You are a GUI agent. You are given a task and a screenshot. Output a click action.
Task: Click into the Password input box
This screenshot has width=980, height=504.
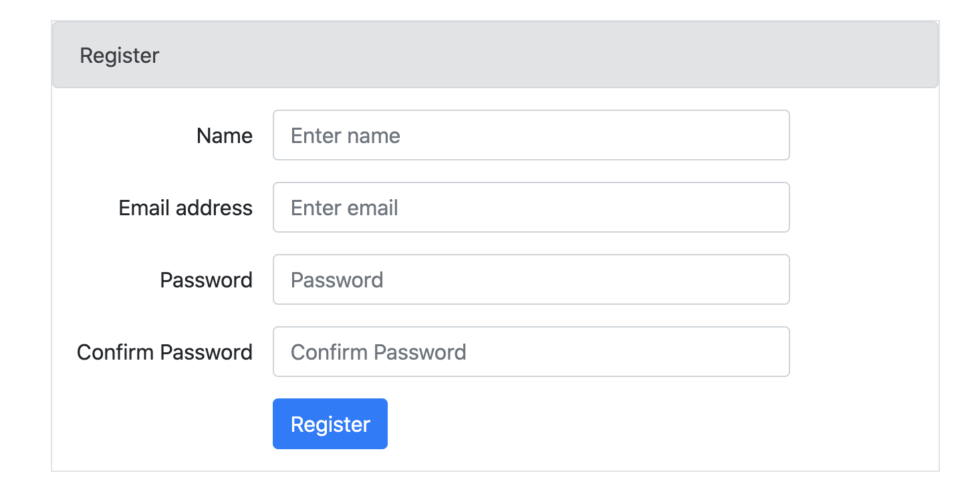tap(531, 279)
